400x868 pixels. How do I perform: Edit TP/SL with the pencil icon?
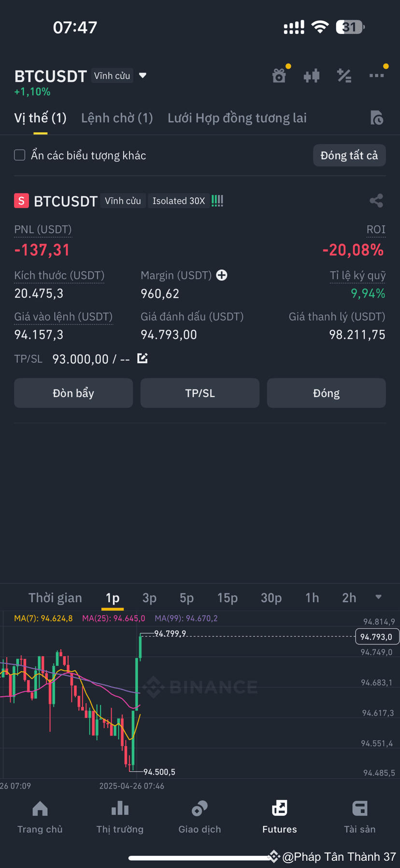tap(143, 358)
